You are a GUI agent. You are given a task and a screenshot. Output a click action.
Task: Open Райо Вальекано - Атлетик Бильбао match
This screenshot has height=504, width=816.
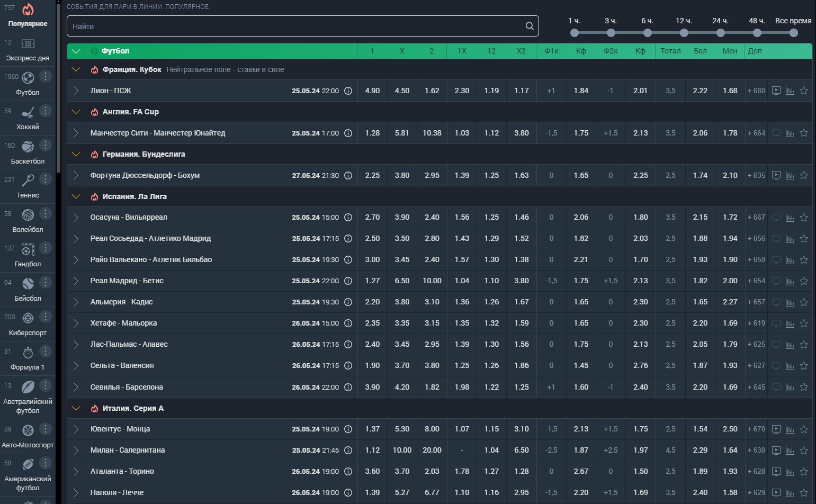coord(151,259)
